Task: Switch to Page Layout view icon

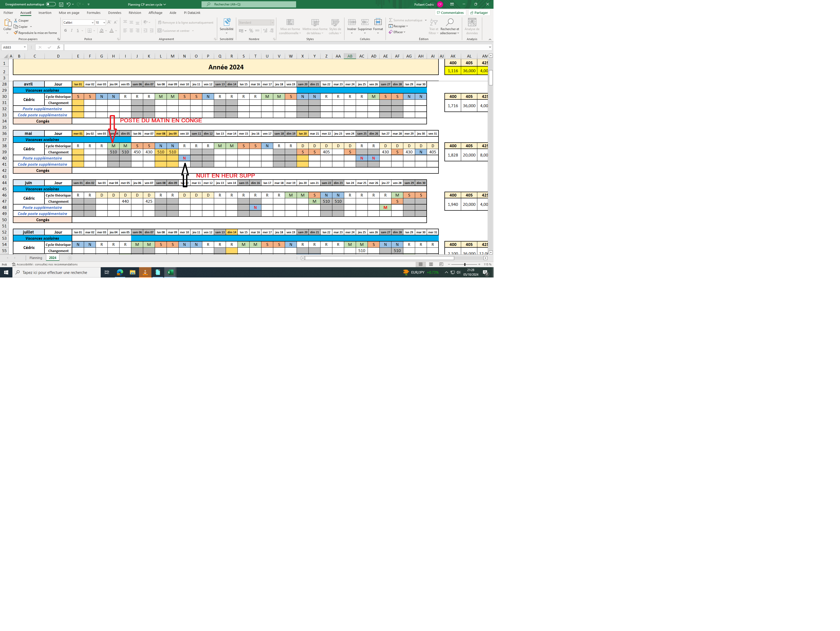Action: (x=431, y=264)
